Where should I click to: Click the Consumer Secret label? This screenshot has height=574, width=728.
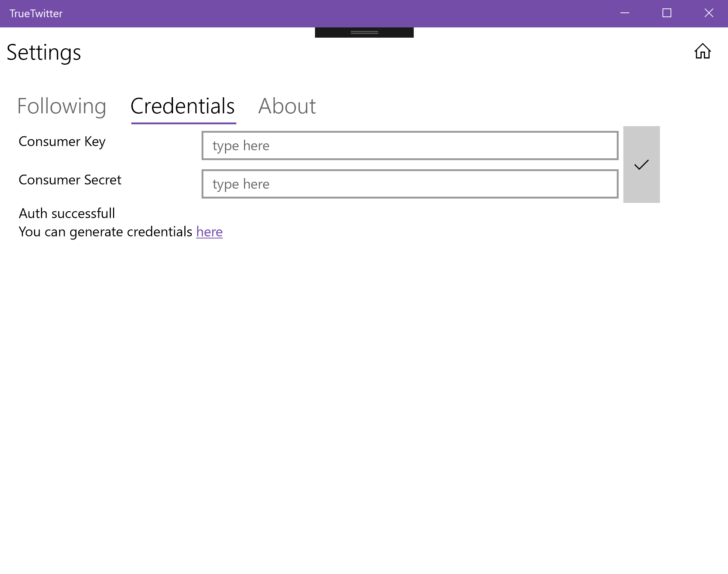70,180
